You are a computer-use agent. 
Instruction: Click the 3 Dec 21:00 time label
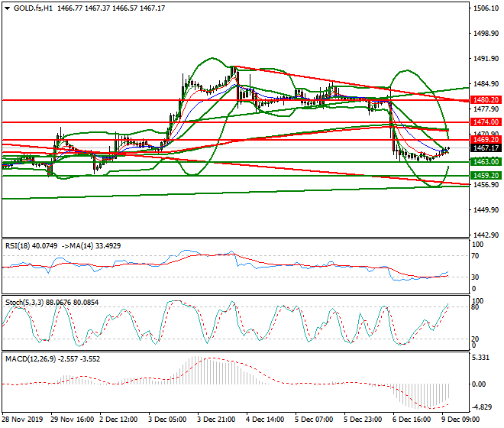[216, 420]
